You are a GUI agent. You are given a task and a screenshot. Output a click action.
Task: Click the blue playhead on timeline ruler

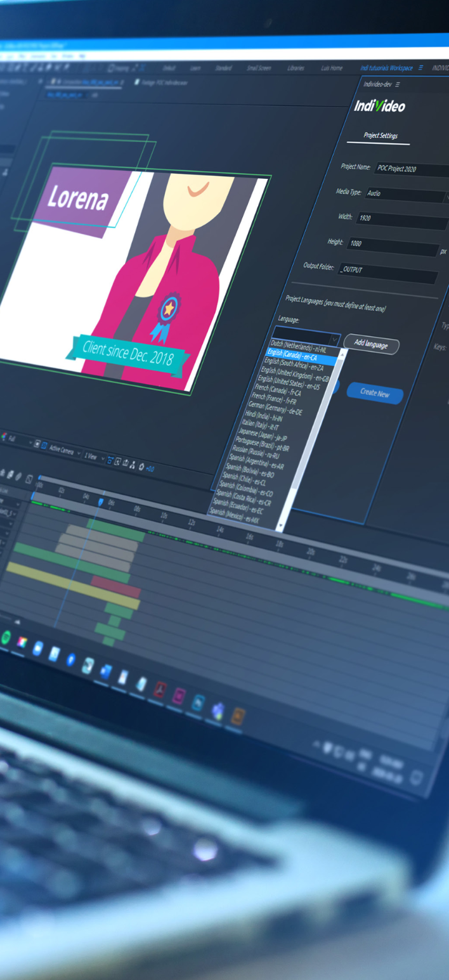point(100,501)
